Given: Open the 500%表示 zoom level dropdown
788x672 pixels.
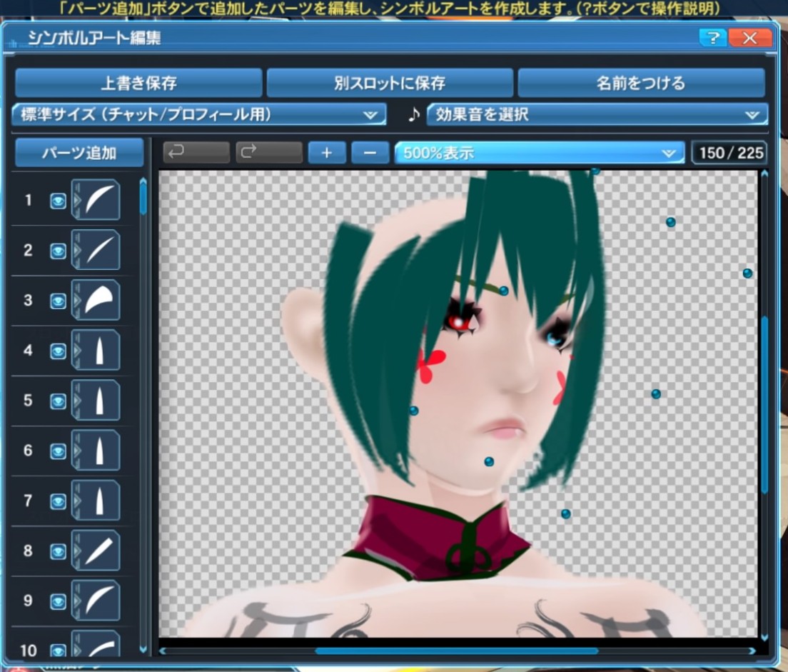Looking at the screenshot, I should click(539, 152).
